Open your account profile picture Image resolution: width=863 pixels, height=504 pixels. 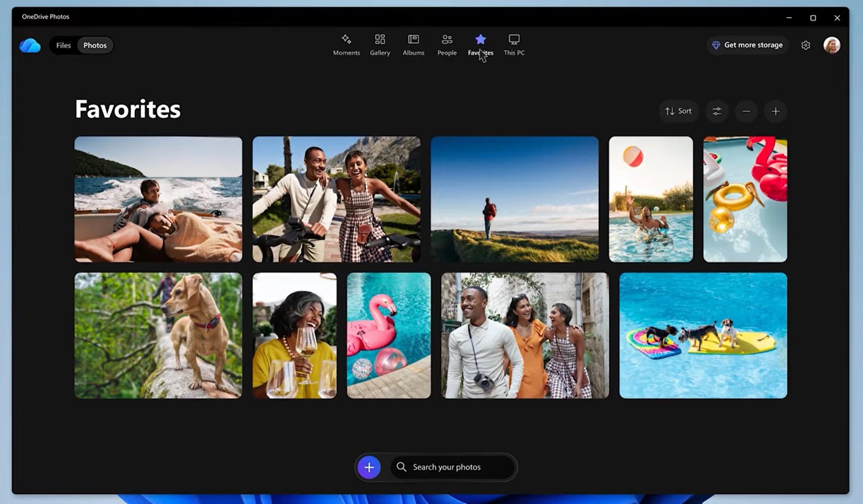pyautogui.click(x=832, y=45)
